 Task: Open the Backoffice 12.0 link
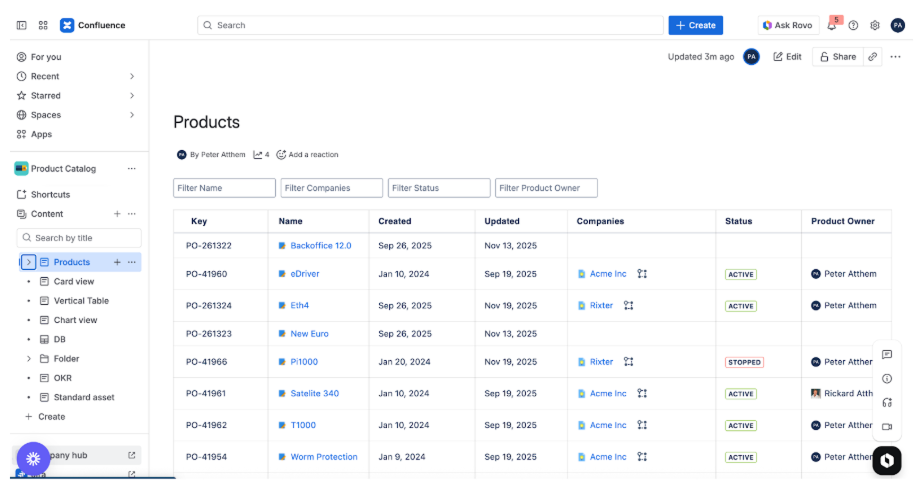(321, 246)
